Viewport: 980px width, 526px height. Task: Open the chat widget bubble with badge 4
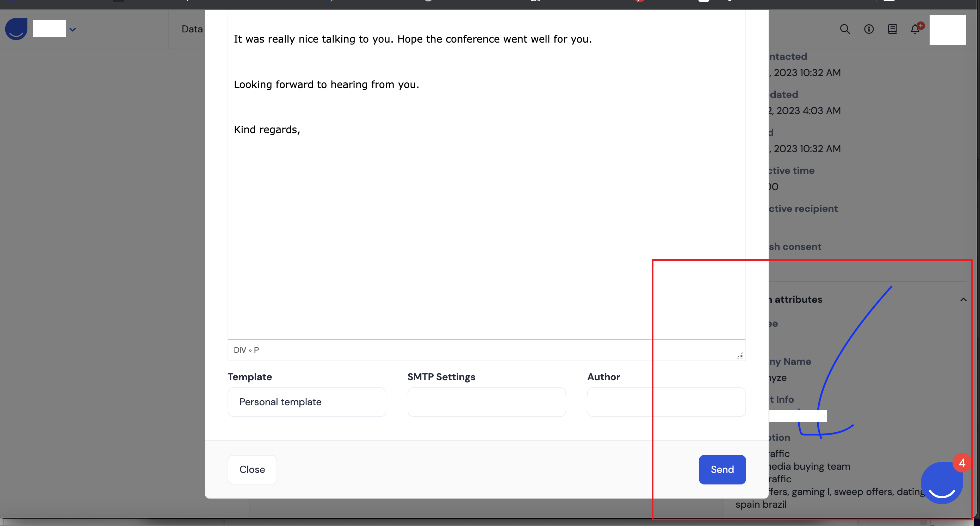tap(942, 482)
